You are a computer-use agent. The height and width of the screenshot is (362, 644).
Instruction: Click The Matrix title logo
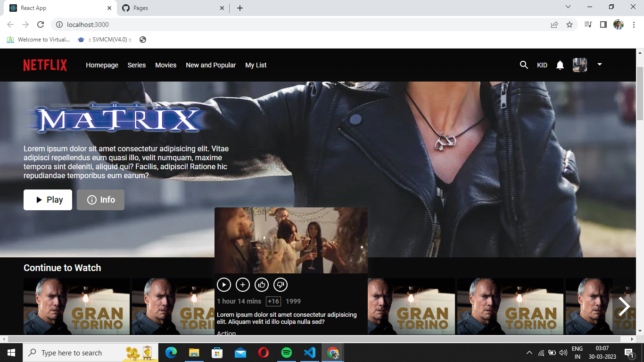(118, 118)
